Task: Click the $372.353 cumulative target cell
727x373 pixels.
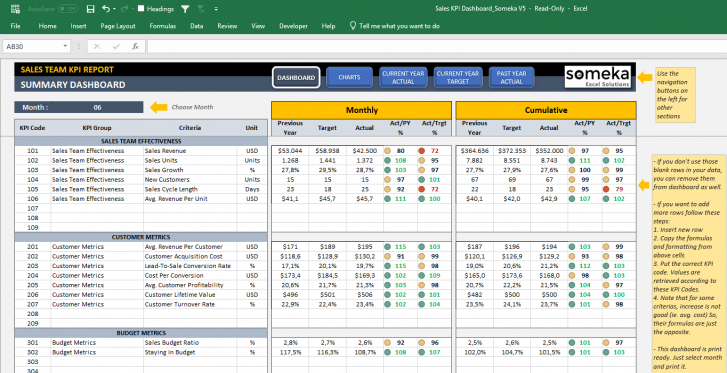Action: [512, 151]
